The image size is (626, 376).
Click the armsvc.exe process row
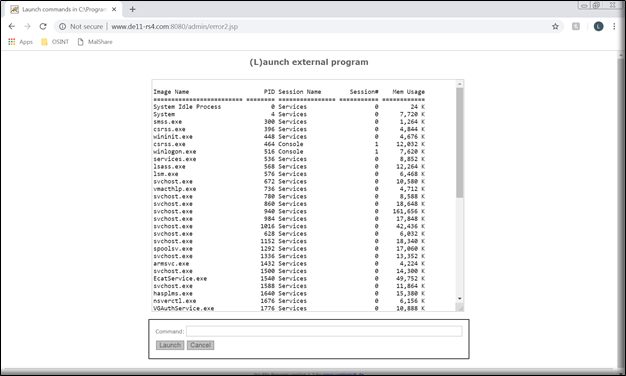(289, 263)
